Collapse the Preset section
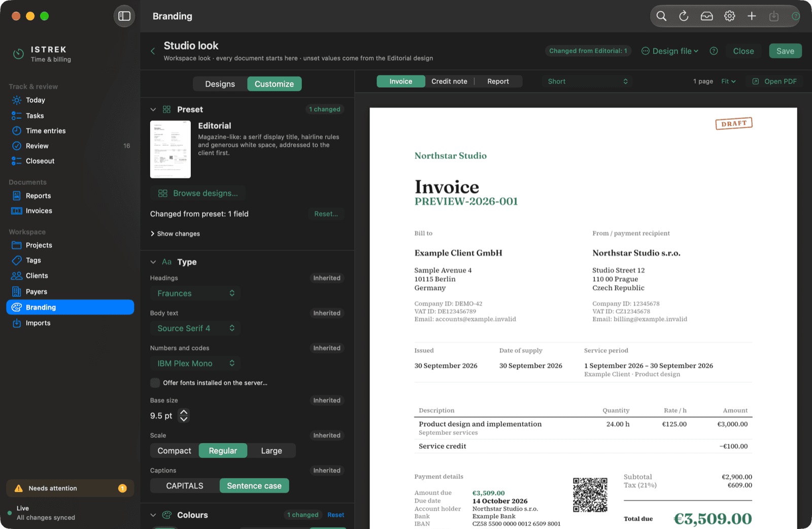 click(x=153, y=110)
